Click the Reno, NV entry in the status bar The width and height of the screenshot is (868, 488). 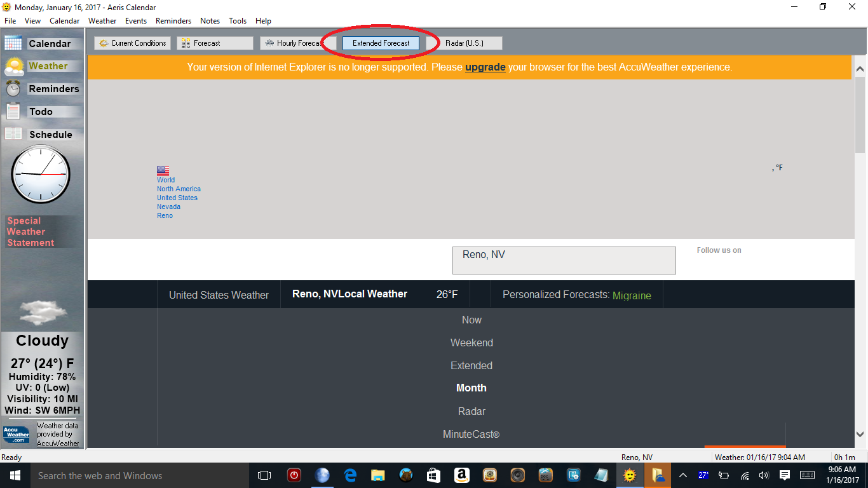point(637,457)
